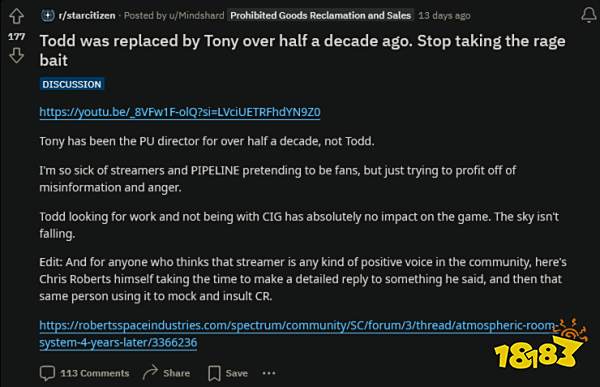Expand the three-dot more options menu
This screenshot has height=387, width=600.
click(x=269, y=373)
